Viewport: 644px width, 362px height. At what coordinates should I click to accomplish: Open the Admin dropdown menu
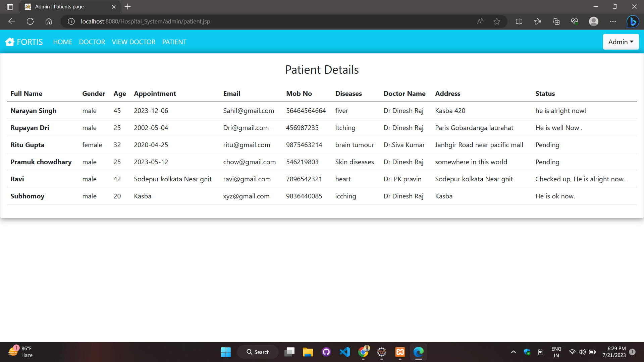click(x=620, y=42)
